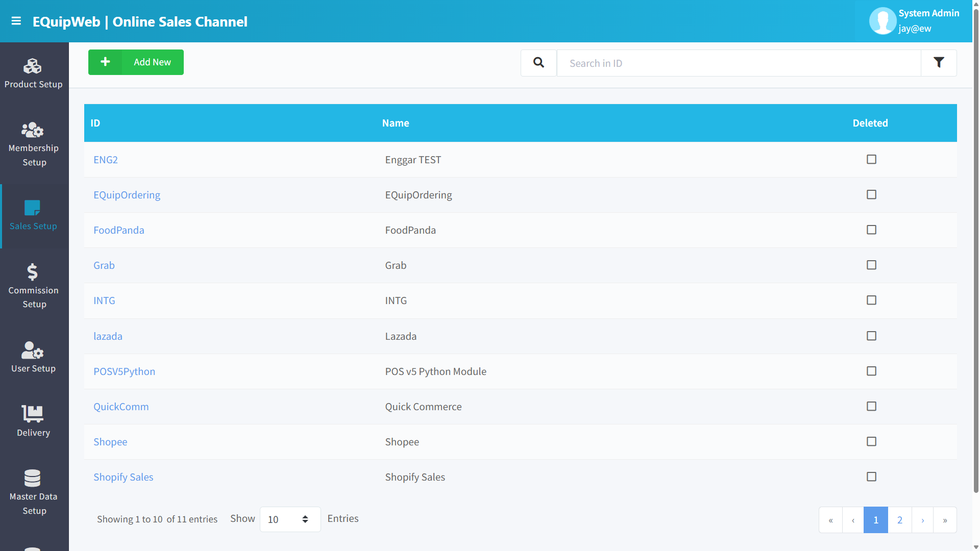Image resolution: width=980 pixels, height=551 pixels.
Task: Go to last page button
Action: tap(945, 520)
